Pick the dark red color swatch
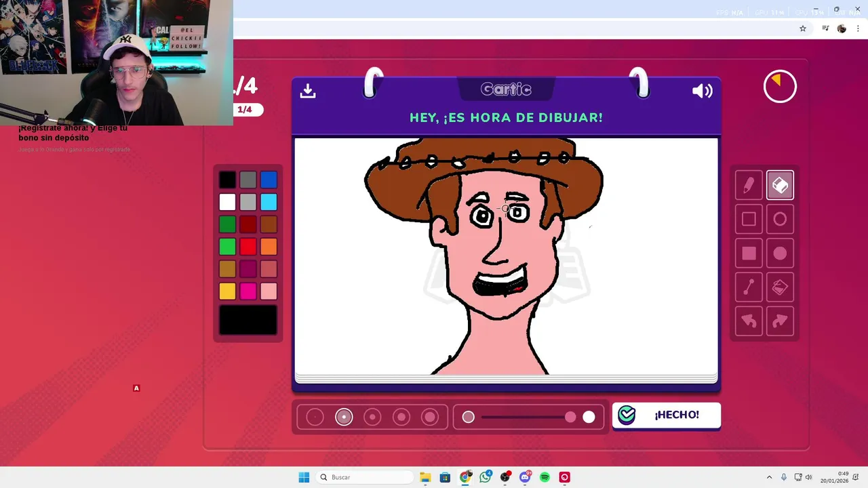Image resolution: width=868 pixels, height=488 pixels. point(248,224)
